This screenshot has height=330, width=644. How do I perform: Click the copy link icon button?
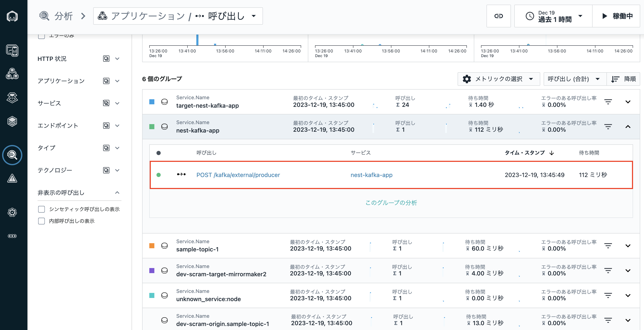tap(498, 16)
